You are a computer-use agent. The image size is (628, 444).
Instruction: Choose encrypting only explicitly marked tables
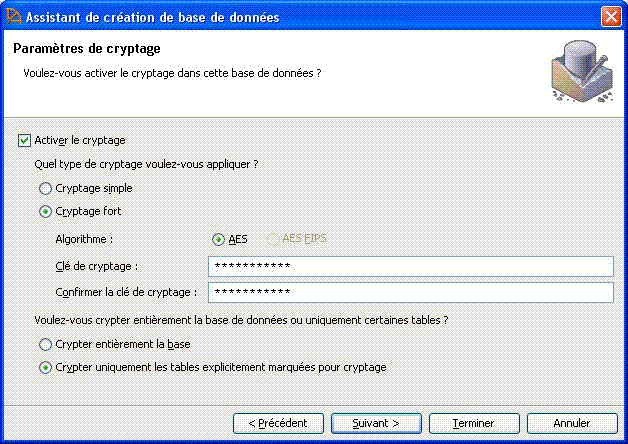(44, 367)
